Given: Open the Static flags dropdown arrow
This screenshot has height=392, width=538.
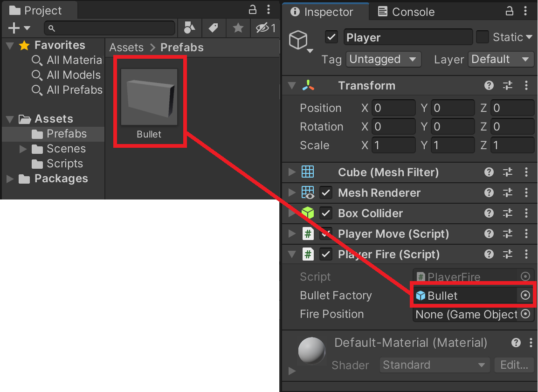Looking at the screenshot, I should (x=529, y=37).
